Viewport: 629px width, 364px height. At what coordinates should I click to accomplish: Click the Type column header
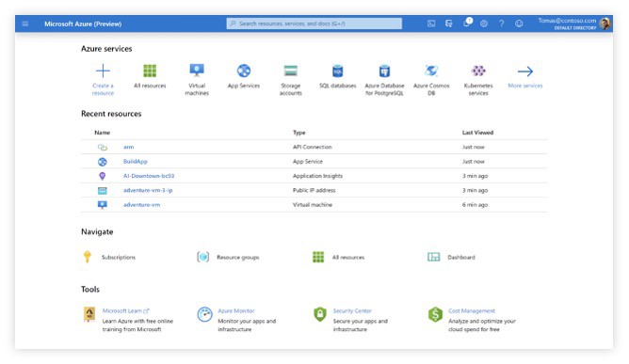tap(298, 133)
